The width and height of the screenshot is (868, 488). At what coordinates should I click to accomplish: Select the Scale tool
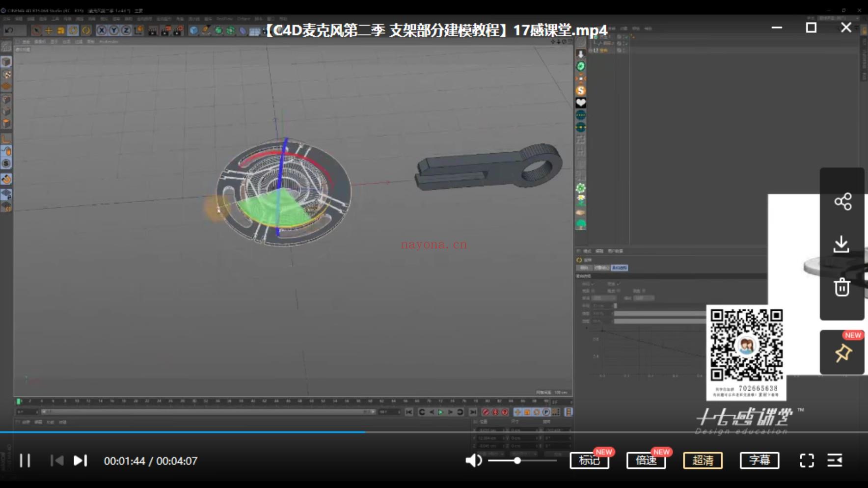61,30
